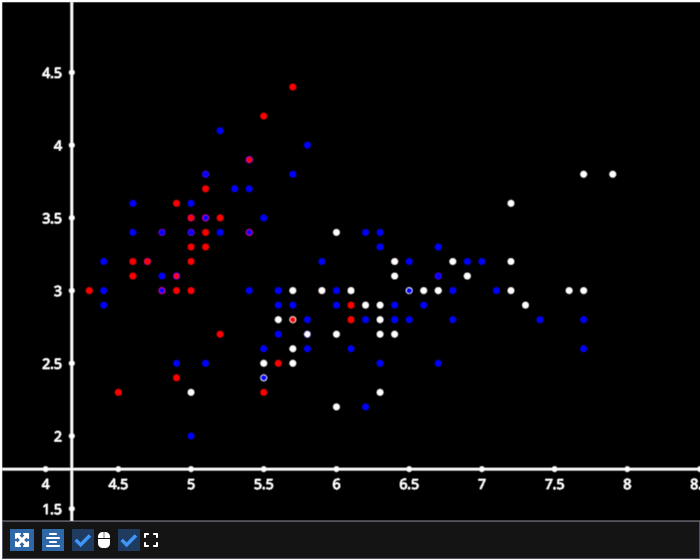Select the highest blue data point
Image resolution: width=700 pixels, height=560 pixels.
[x=220, y=131]
